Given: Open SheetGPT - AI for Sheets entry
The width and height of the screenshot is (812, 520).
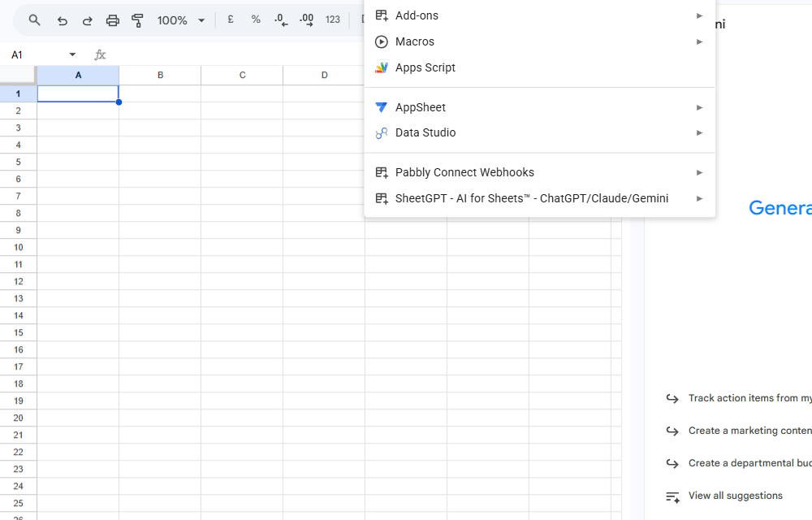Looking at the screenshot, I should [540, 198].
